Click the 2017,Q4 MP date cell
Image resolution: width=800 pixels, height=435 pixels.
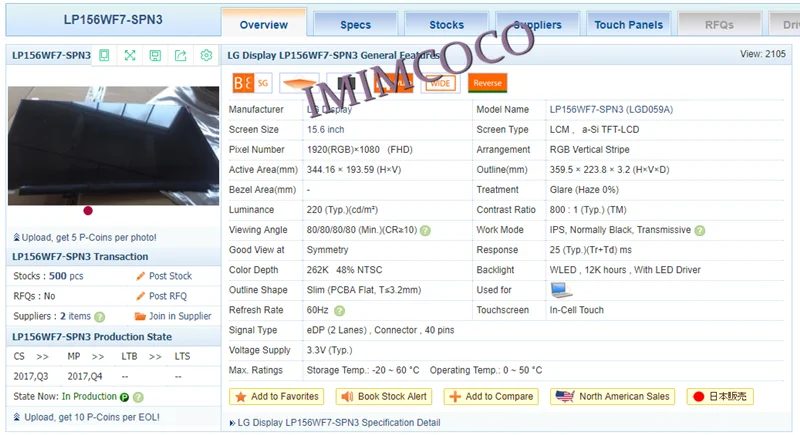click(85, 376)
